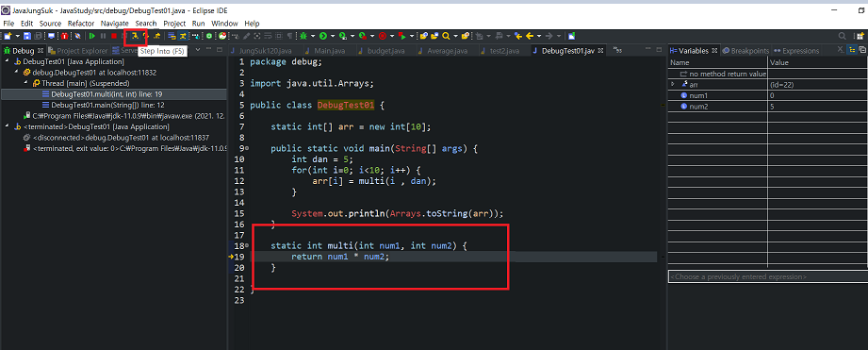
Task: Select num2 variable row
Action: point(767,106)
